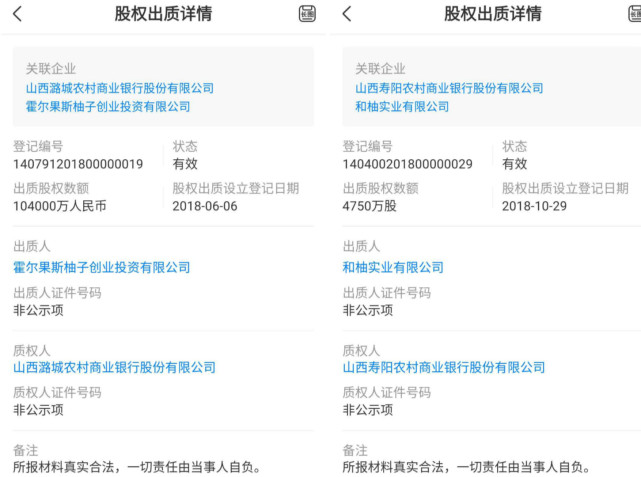Tap 非公示项 under 出质人证件号码 in left screen
Screen dimensions: 641x477
(x=38, y=310)
